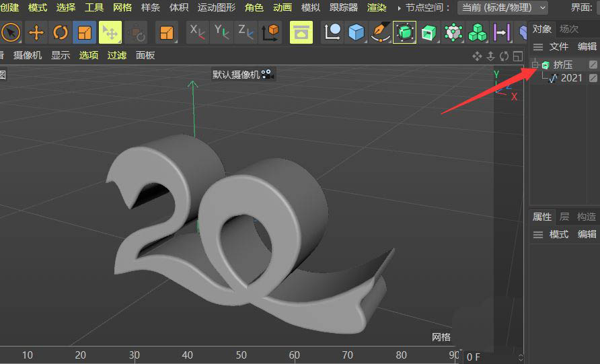Toggle the world/object coordinate system icon
Viewport: 600px width, 364px height.
270,32
